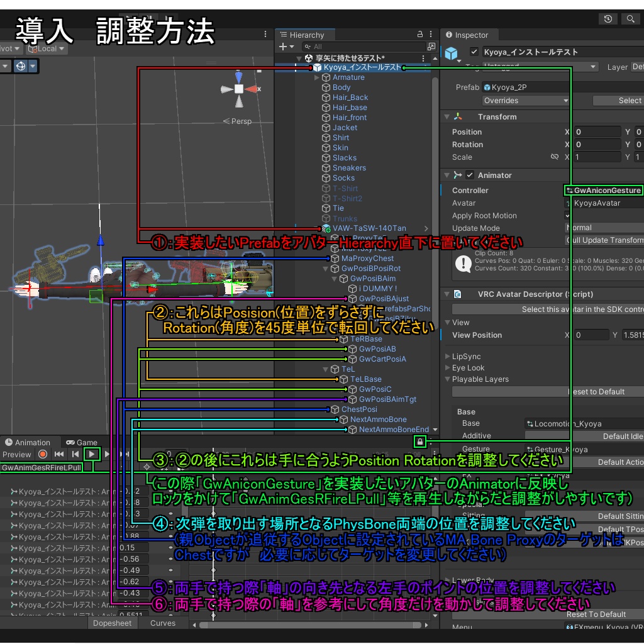
Task: Collapse the Transform component foldout
Action: click(447, 116)
